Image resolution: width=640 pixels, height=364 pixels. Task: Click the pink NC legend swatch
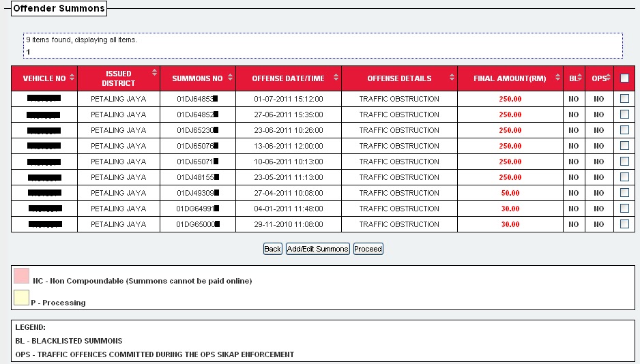pyautogui.click(x=21, y=275)
